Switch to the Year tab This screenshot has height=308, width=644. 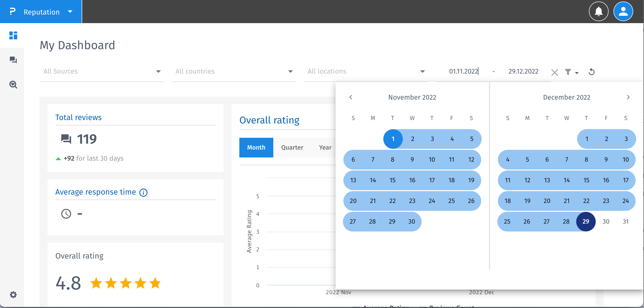click(x=325, y=148)
